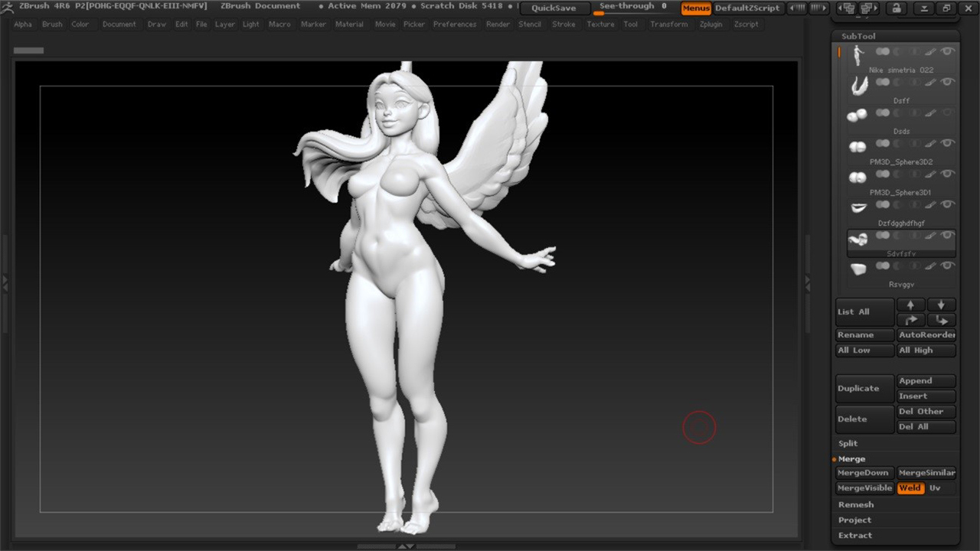
Task: Click the Nike simetria 022 figure icon
Action: (857, 54)
